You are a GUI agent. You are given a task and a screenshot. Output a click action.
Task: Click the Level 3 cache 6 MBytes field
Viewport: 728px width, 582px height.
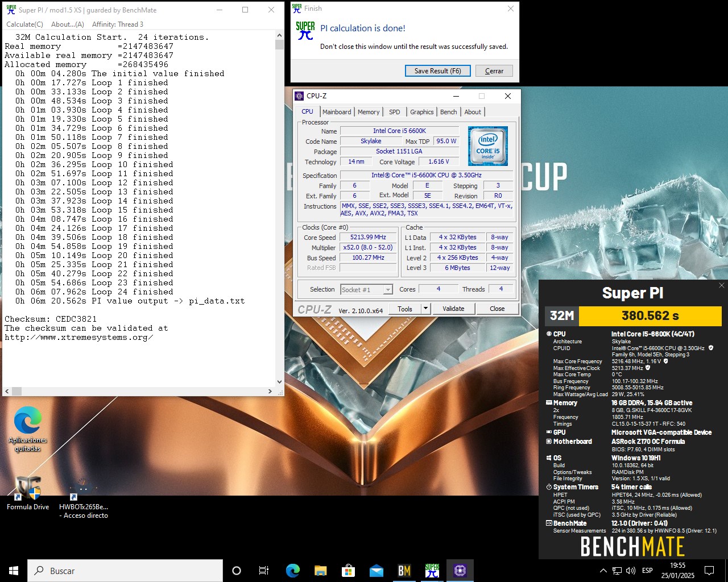click(457, 268)
